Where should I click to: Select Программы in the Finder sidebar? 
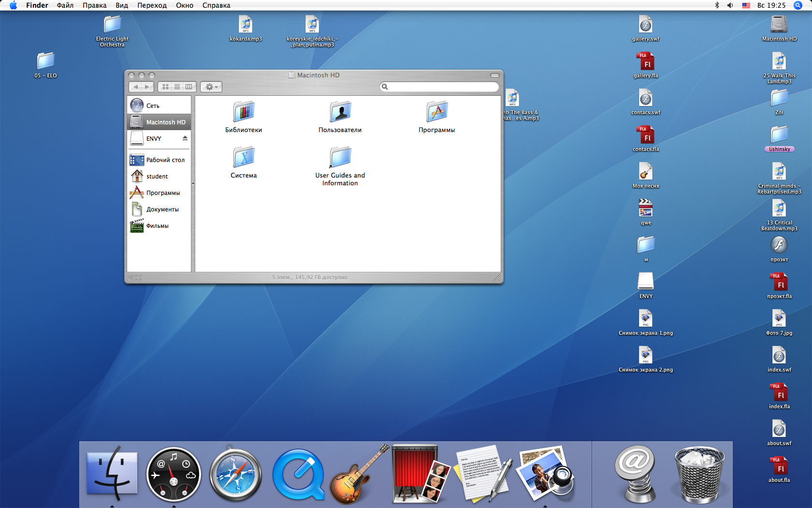point(159,193)
